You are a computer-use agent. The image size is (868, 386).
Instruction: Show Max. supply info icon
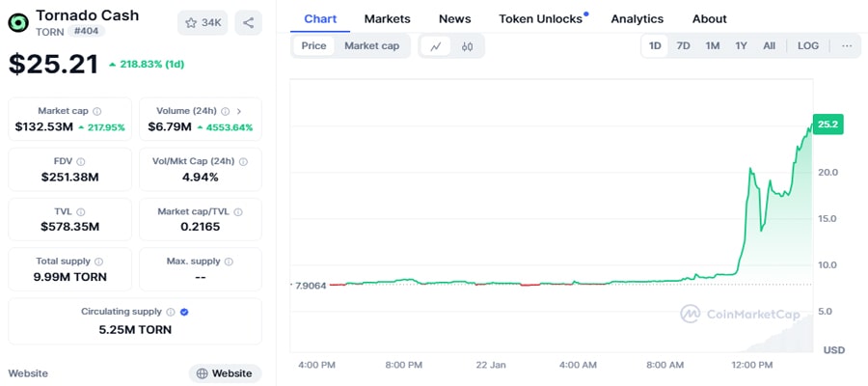[229, 262]
